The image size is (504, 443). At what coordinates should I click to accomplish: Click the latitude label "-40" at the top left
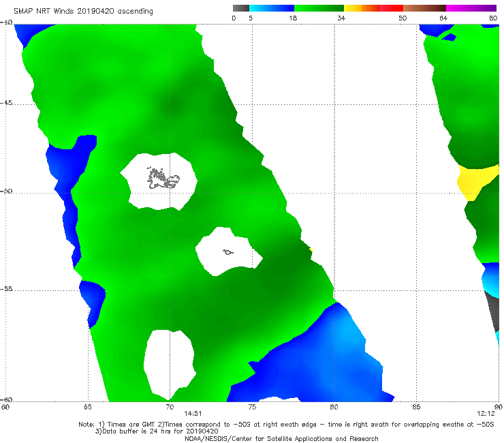(6, 22)
